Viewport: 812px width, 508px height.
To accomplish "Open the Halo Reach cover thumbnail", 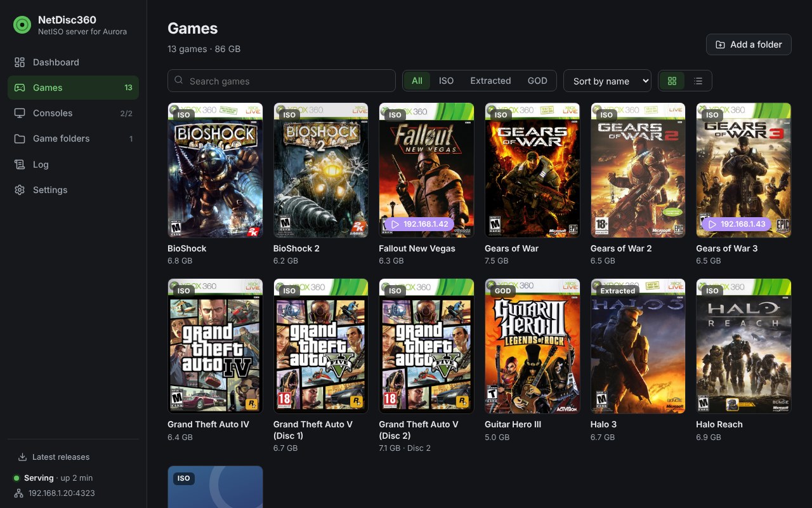I will coord(743,346).
